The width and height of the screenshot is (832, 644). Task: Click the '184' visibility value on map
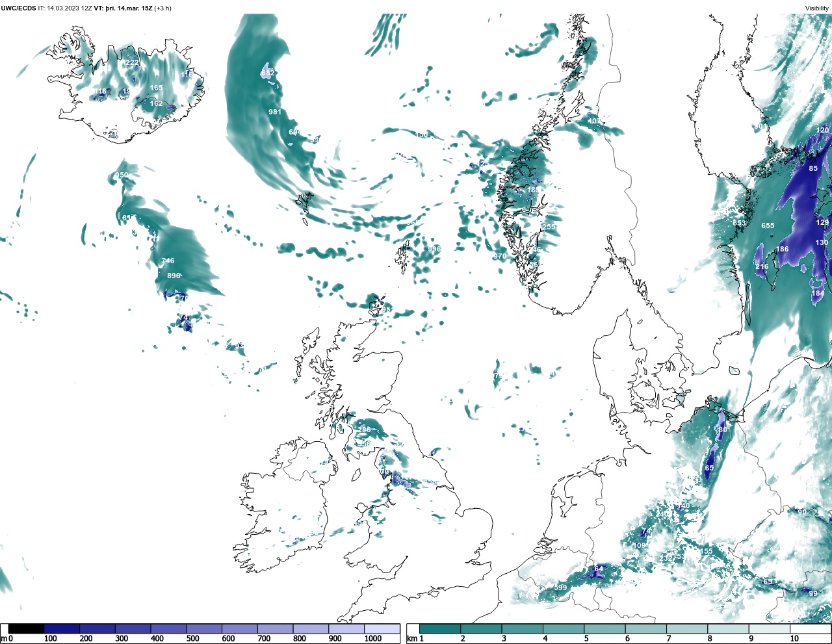click(818, 293)
